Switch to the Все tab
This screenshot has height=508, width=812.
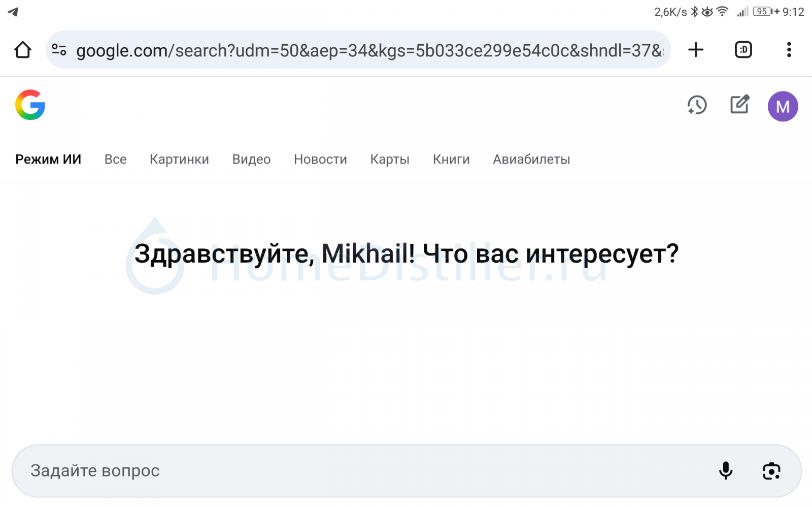coord(115,160)
